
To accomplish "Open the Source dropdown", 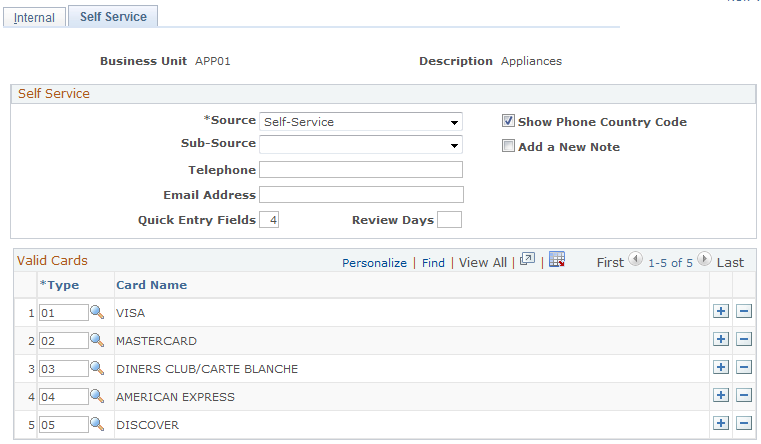I will coord(360,121).
